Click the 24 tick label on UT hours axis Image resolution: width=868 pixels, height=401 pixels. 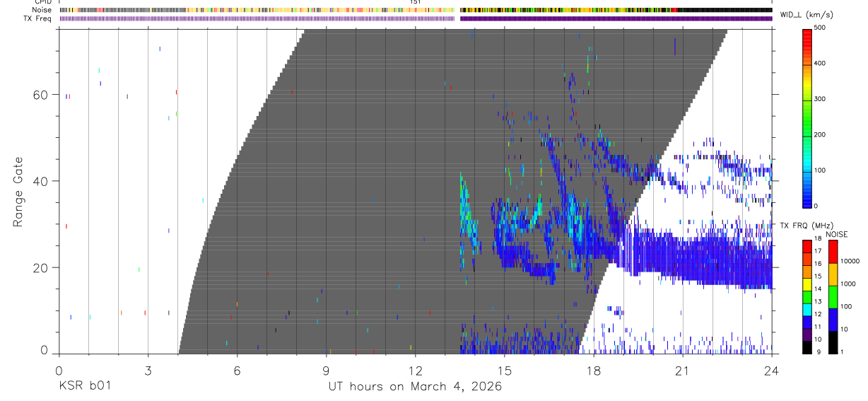pos(772,371)
